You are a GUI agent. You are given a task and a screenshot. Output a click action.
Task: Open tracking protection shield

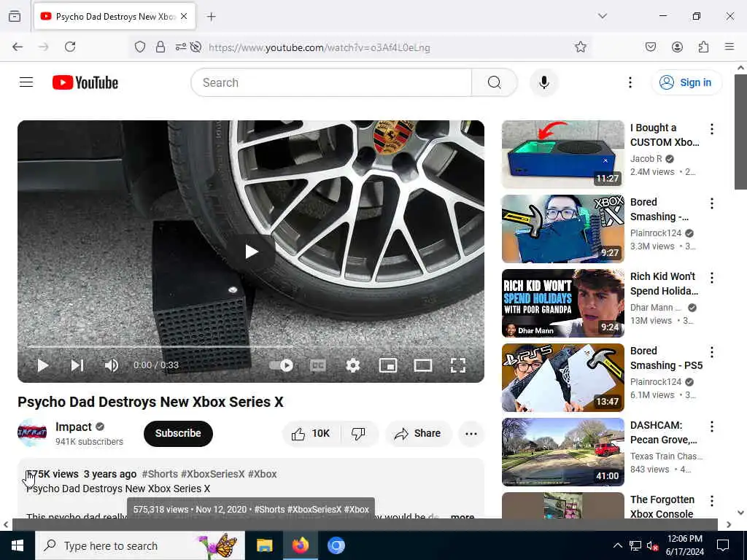pyautogui.click(x=139, y=47)
